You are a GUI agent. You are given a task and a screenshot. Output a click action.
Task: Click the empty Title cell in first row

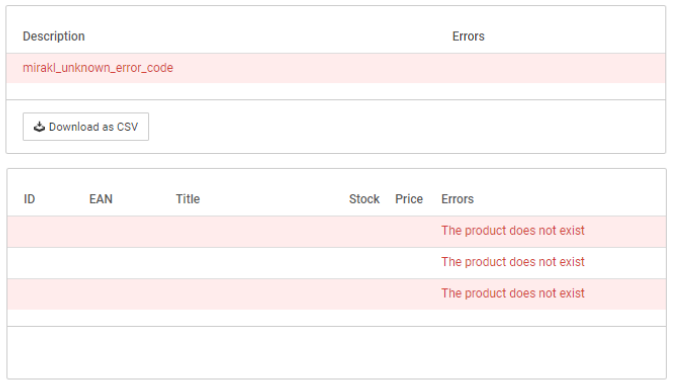point(258,231)
